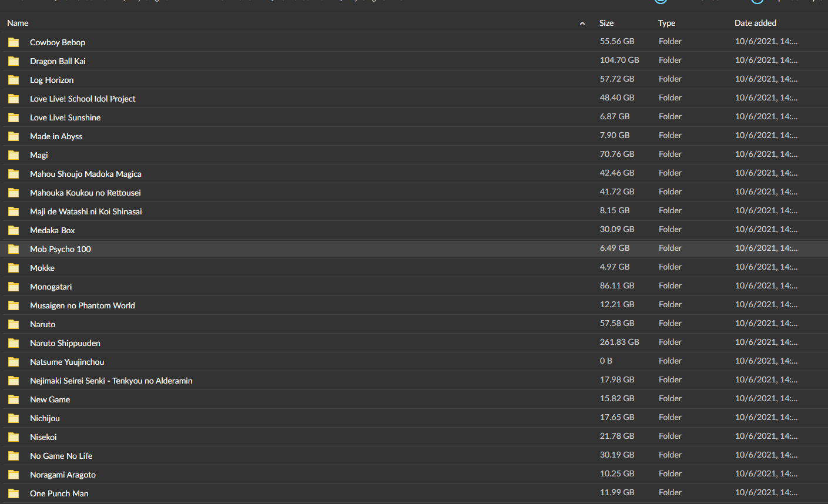Click the 4.97 GB size value
The image size is (828, 504).
tap(615, 267)
